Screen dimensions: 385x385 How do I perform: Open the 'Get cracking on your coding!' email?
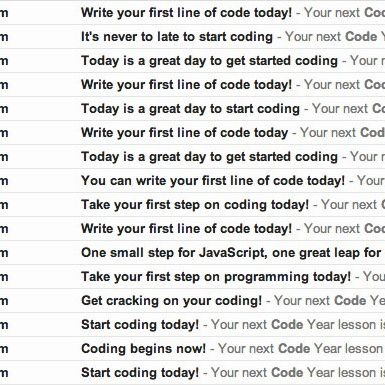pos(171,301)
